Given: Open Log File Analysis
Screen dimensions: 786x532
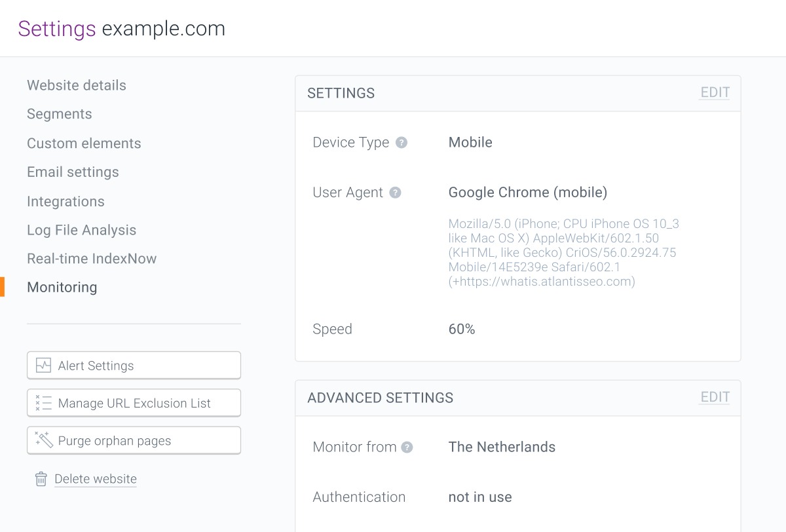Looking at the screenshot, I should 82,230.
